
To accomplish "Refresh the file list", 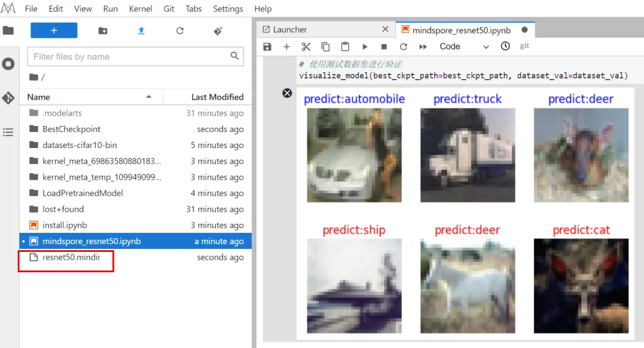I will click(x=180, y=30).
